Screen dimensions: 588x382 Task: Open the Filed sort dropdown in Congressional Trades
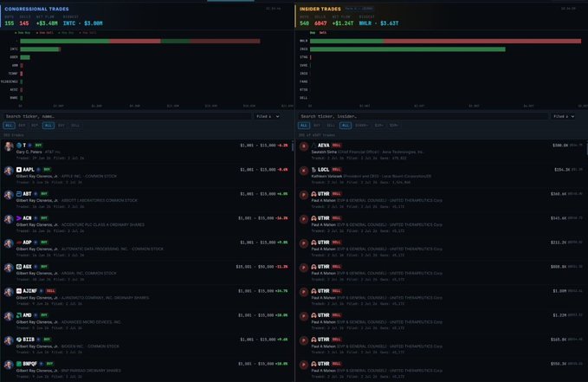[x=268, y=116]
